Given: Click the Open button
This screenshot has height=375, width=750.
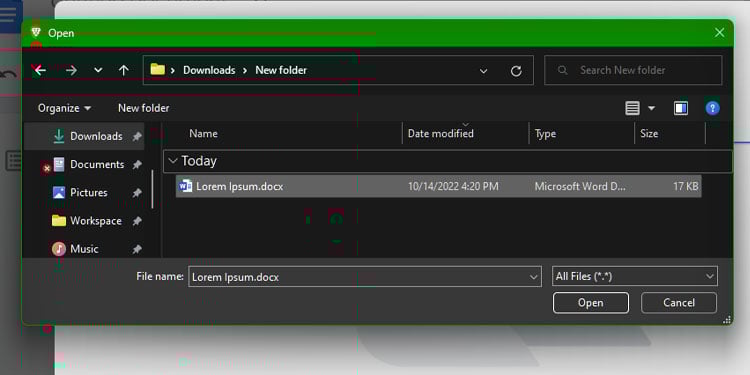Looking at the screenshot, I should click(591, 303).
